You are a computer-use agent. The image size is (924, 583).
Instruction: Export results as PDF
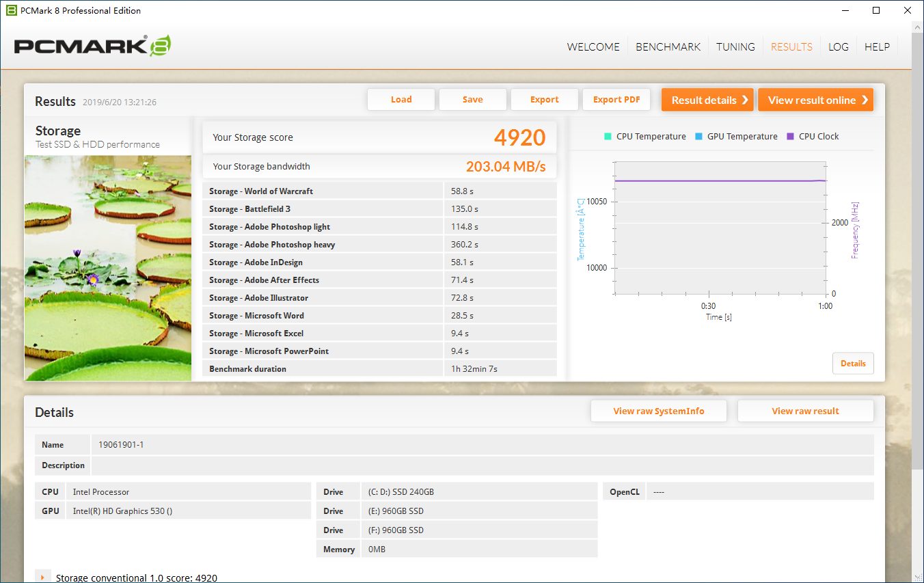point(616,100)
